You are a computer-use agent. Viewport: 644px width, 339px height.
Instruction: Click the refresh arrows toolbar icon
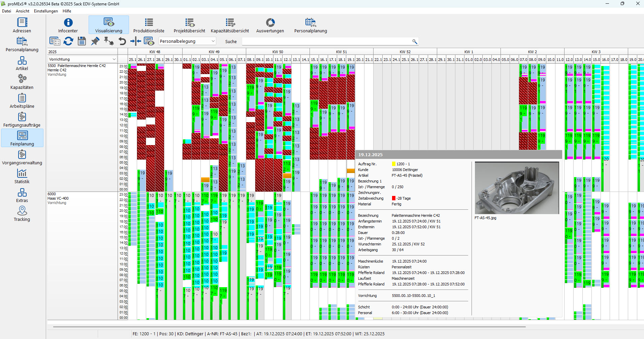pyautogui.click(x=68, y=41)
